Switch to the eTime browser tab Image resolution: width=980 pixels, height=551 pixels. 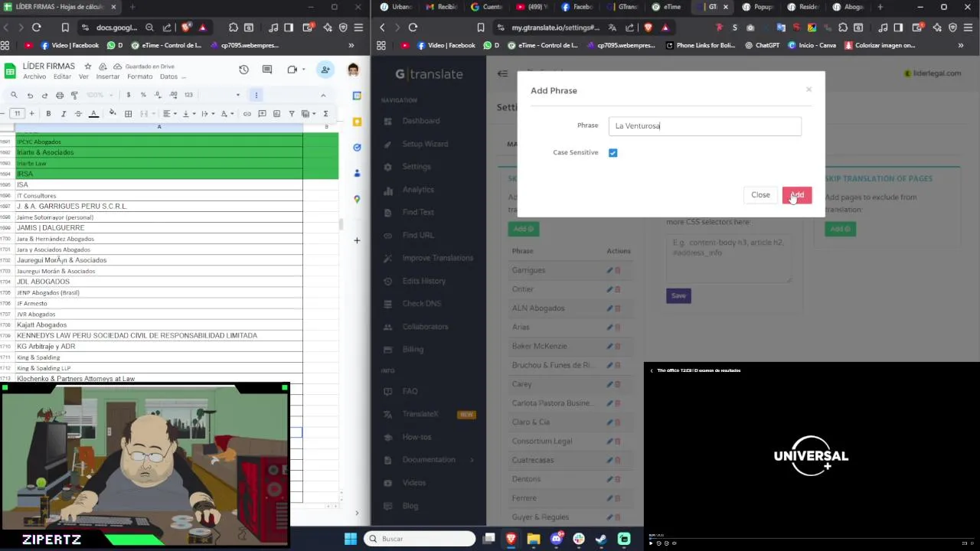coord(667,7)
